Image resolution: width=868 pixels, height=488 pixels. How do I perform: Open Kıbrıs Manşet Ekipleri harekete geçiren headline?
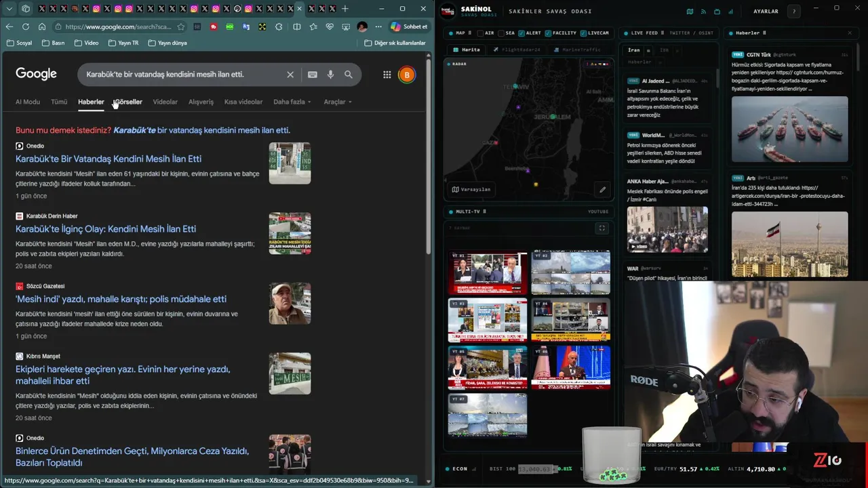123,375
